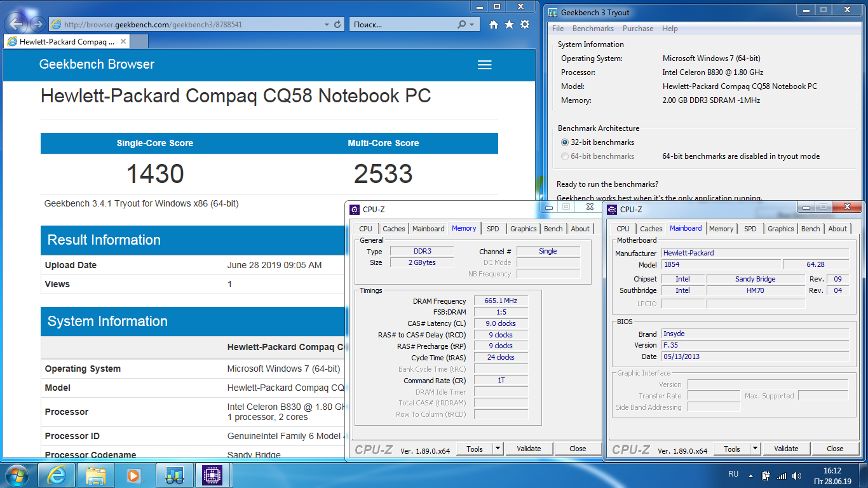Click the CPU-Z title icon in the Memory window
This screenshot has width=868, height=488.
(x=355, y=210)
